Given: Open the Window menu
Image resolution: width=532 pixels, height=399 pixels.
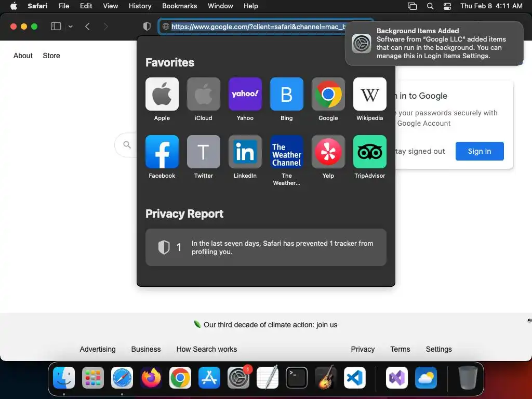Looking at the screenshot, I should 220,6.
